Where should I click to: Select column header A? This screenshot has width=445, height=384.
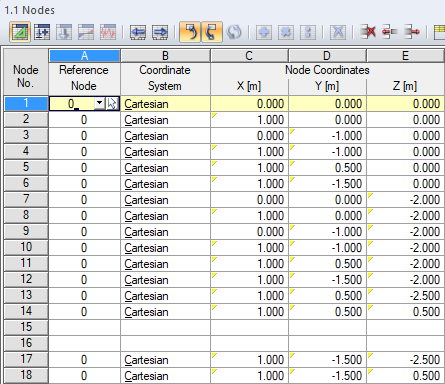(x=85, y=56)
